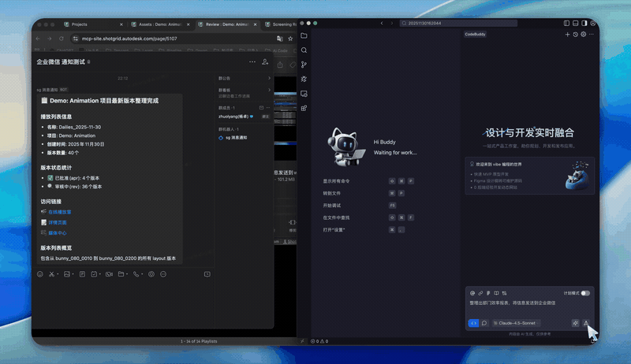Switch to Assets : Demo: Animation tab
Viewport: 631px width, 364px height.
click(160, 24)
